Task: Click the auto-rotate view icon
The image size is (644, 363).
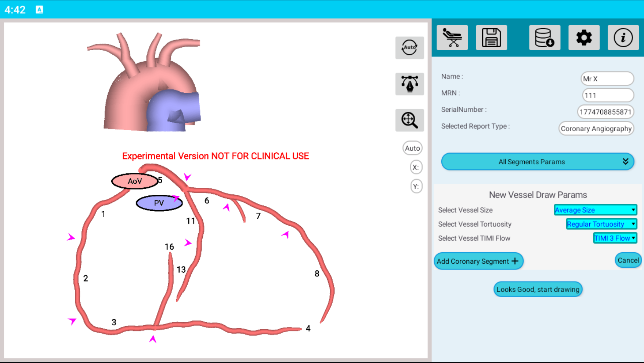Action: (x=409, y=48)
